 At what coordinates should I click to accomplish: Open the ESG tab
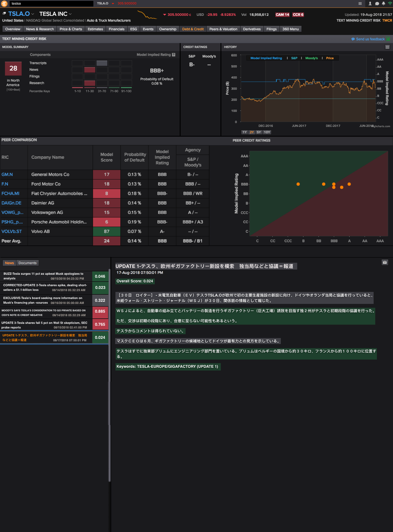coord(133,29)
